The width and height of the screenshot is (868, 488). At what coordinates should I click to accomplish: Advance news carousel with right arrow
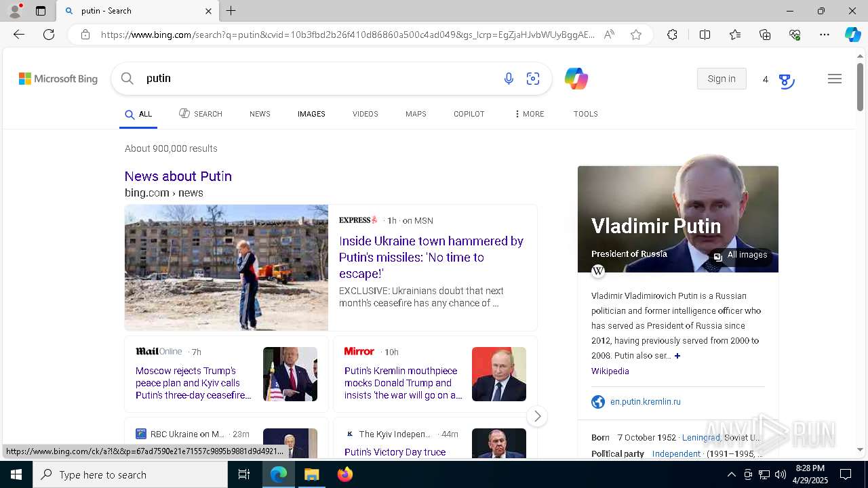[x=537, y=416]
